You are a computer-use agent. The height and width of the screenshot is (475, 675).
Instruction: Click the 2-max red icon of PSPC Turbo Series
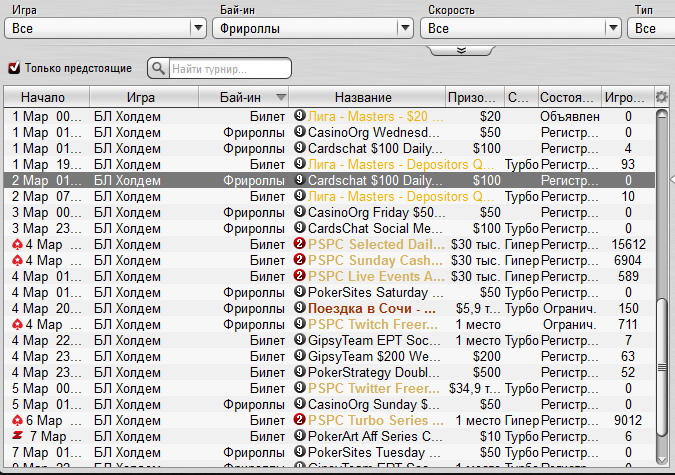coord(300,419)
